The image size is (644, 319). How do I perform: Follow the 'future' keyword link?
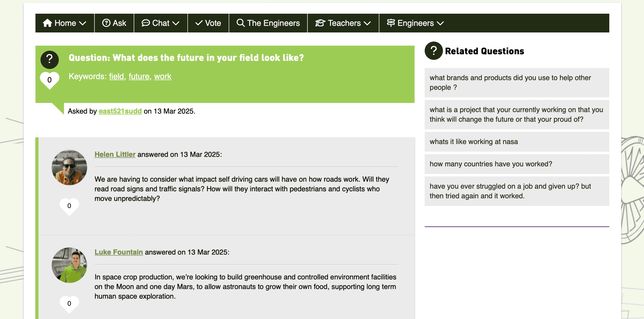click(139, 77)
